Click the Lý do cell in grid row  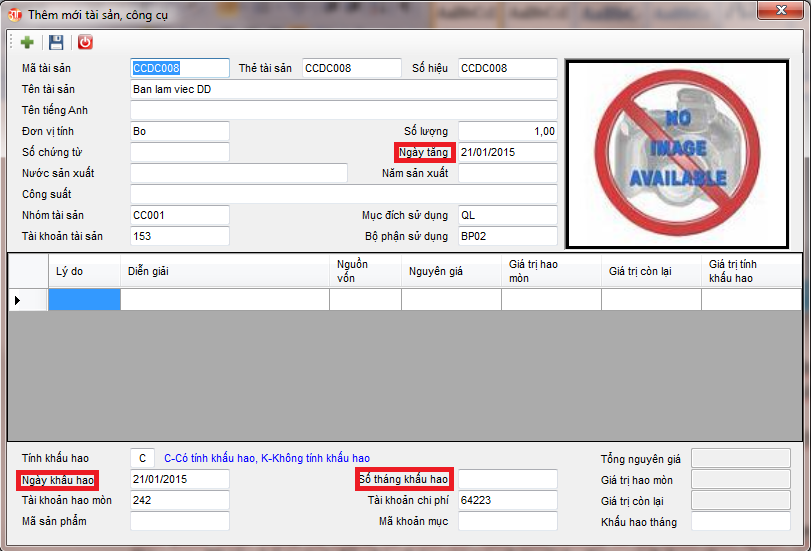84,299
